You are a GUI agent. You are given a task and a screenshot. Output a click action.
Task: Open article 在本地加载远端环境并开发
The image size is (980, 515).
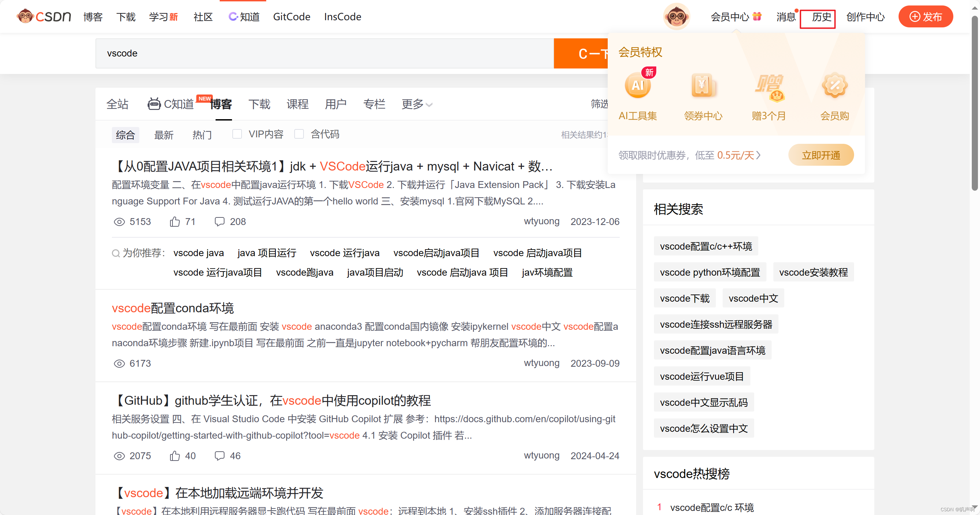[x=218, y=493]
